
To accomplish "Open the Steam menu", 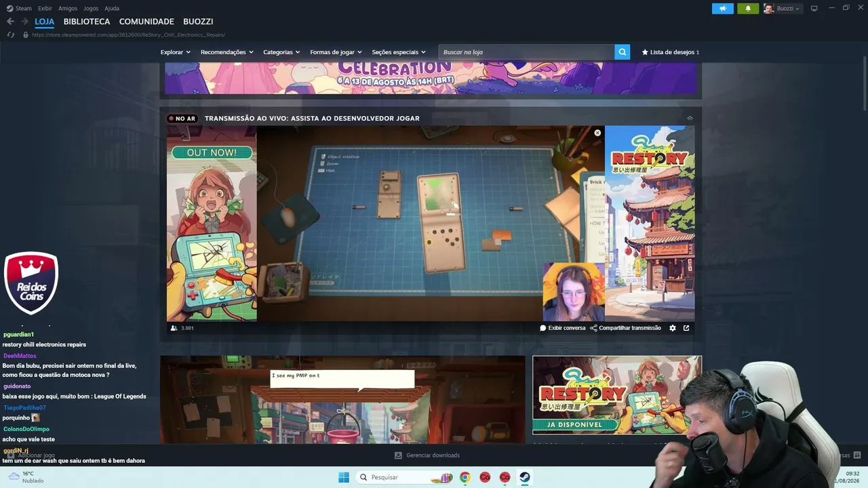I will point(24,8).
